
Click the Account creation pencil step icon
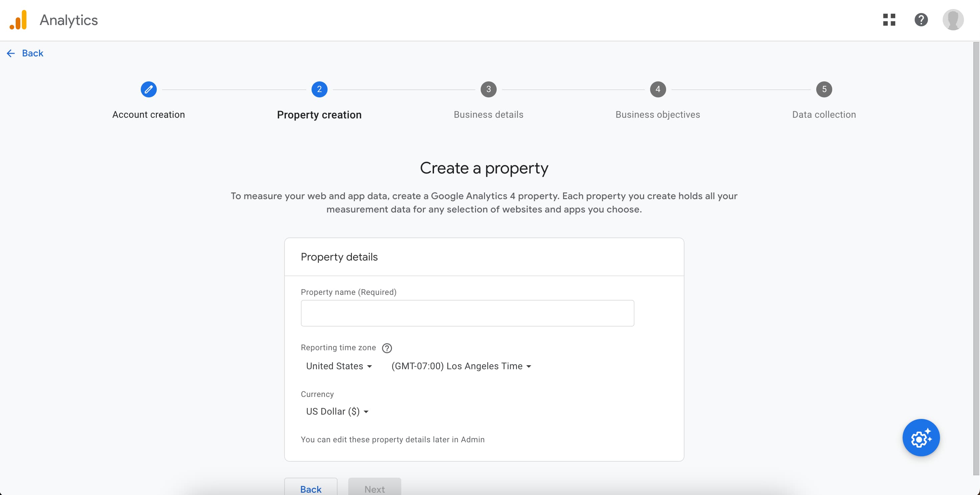148,89
